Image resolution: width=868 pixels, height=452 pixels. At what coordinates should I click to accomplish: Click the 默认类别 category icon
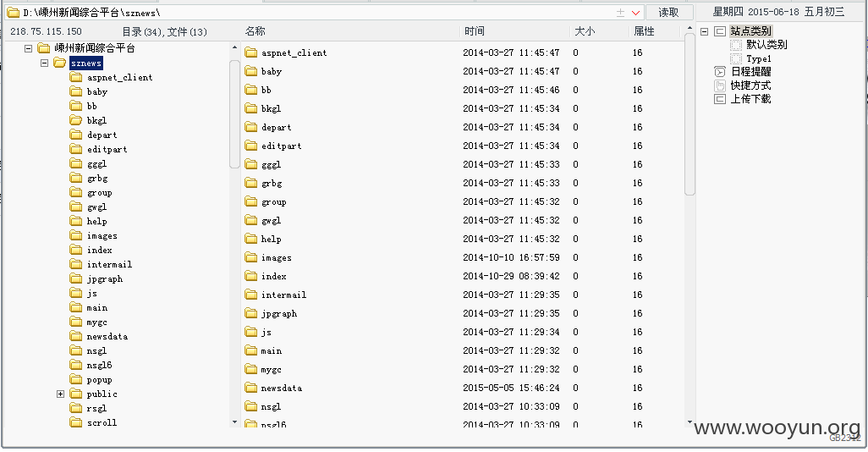tap(736, 45)
